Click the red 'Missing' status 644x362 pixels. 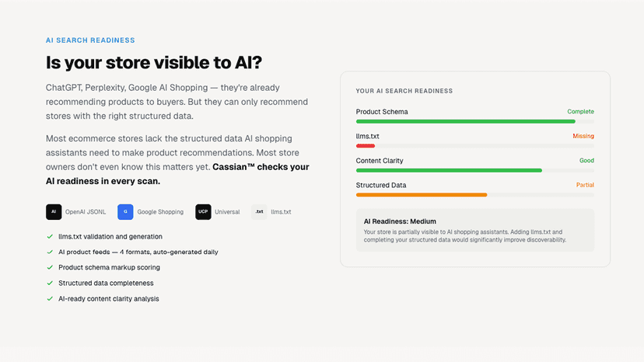(583, 136)
